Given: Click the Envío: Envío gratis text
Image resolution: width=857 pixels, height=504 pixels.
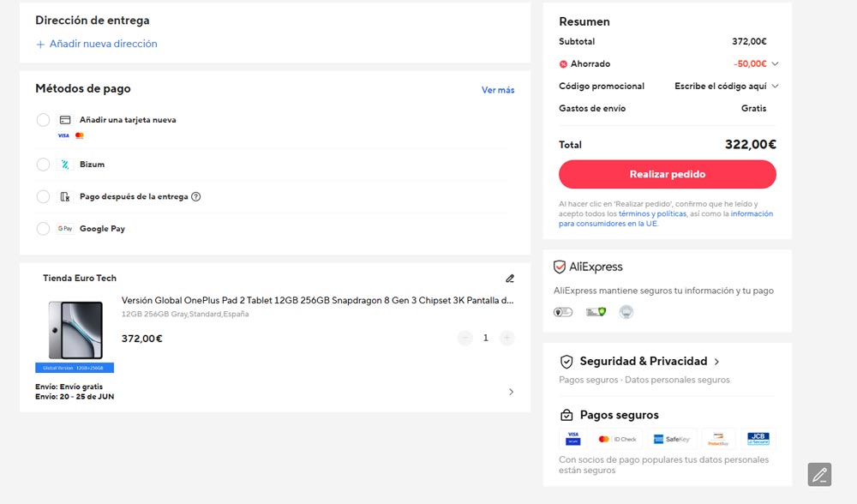Looking at the screenshot, I should pos(69,387).
